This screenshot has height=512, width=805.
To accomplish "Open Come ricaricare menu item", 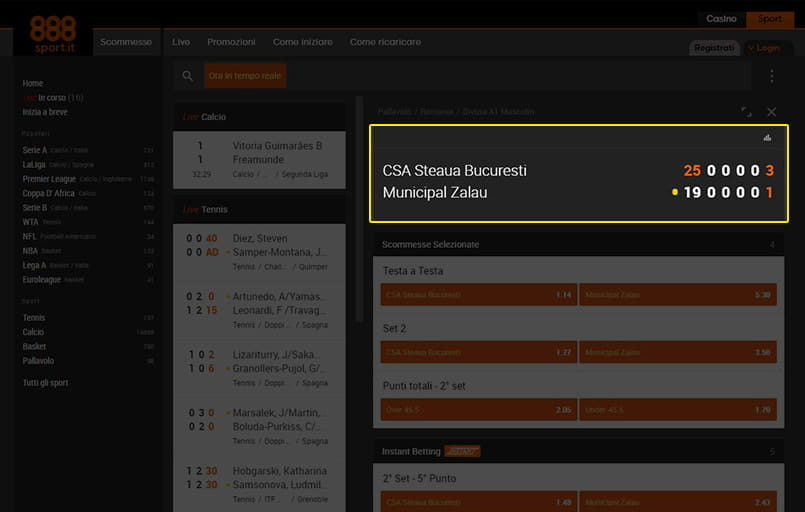I will coord(386,42).
